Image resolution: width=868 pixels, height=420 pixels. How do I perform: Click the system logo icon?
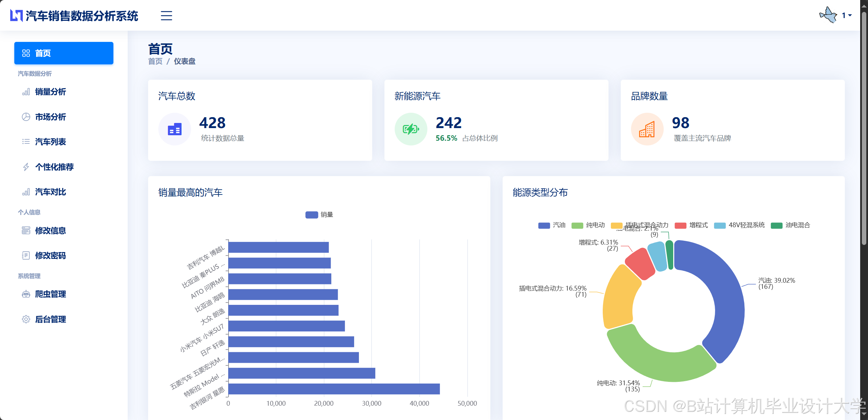point(16,16)
